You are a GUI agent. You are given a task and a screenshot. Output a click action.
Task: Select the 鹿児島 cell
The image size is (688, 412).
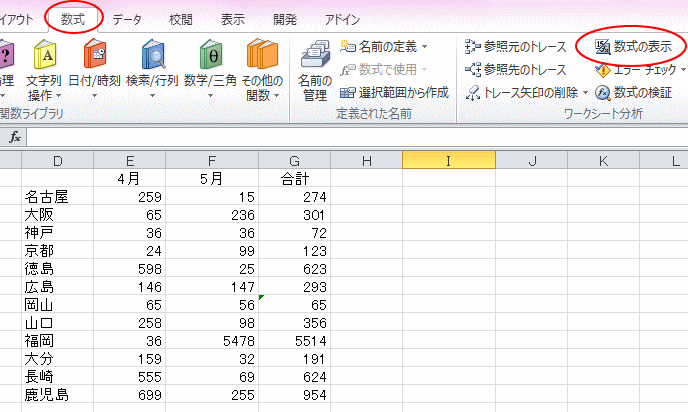click(x=57, y=394)
